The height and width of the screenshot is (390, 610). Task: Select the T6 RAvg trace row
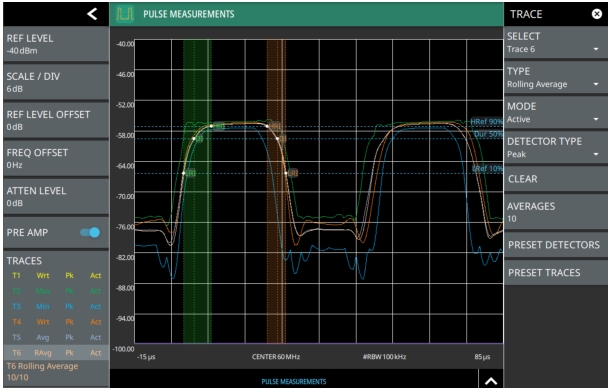point(56,353)
